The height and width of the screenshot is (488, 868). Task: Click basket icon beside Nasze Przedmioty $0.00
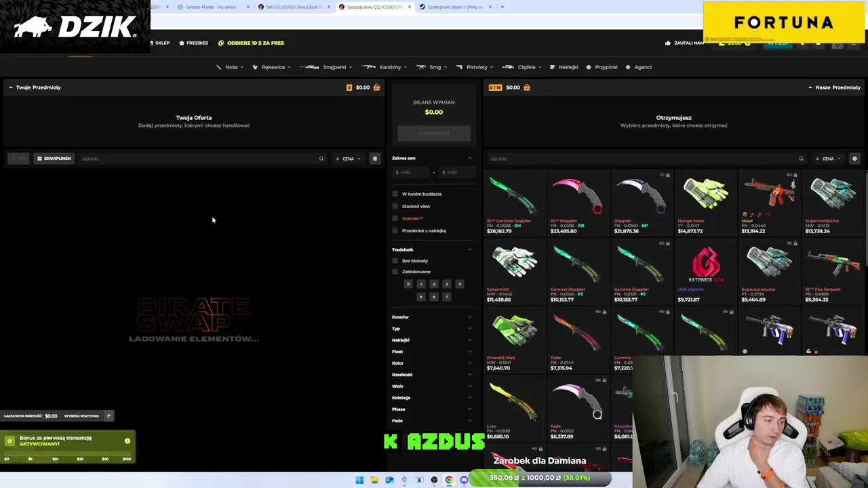(x=526, y=87)
